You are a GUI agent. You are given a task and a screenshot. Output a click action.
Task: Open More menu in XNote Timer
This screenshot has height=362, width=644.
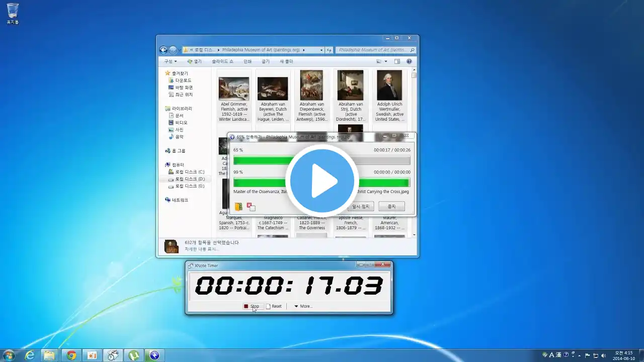pos(303,306)
